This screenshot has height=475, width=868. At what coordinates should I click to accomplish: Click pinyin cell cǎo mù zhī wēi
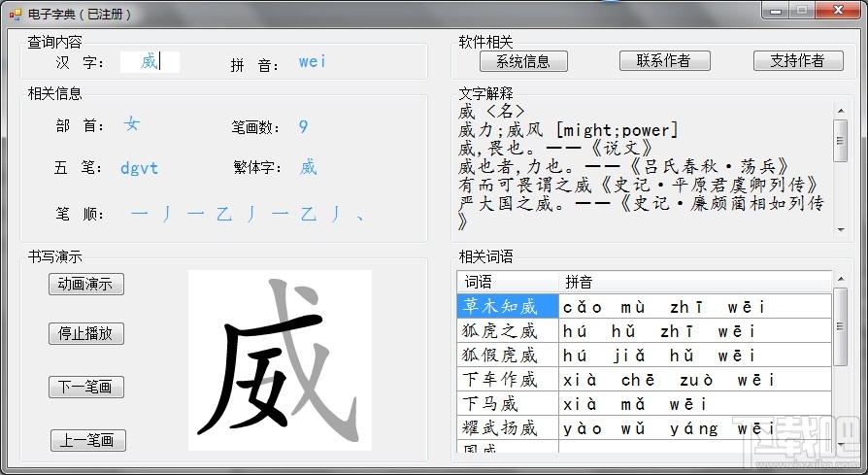pyautogui.click(x=695, y=306)
